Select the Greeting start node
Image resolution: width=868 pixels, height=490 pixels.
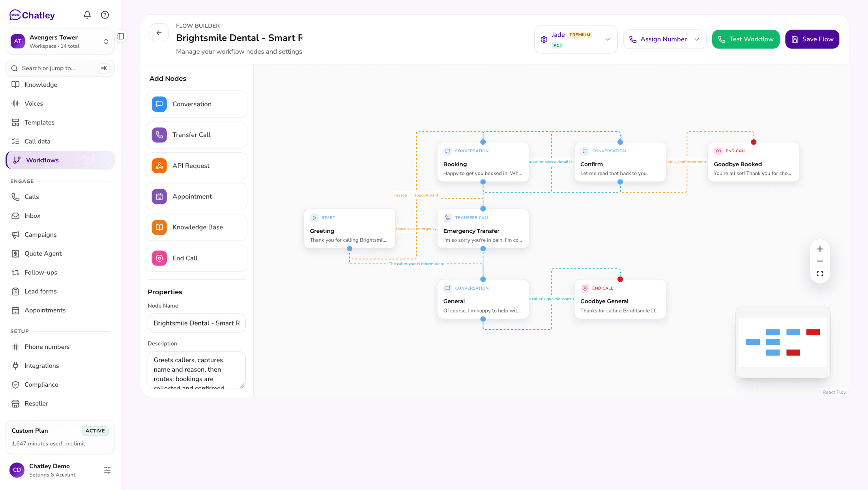point(350,229)
